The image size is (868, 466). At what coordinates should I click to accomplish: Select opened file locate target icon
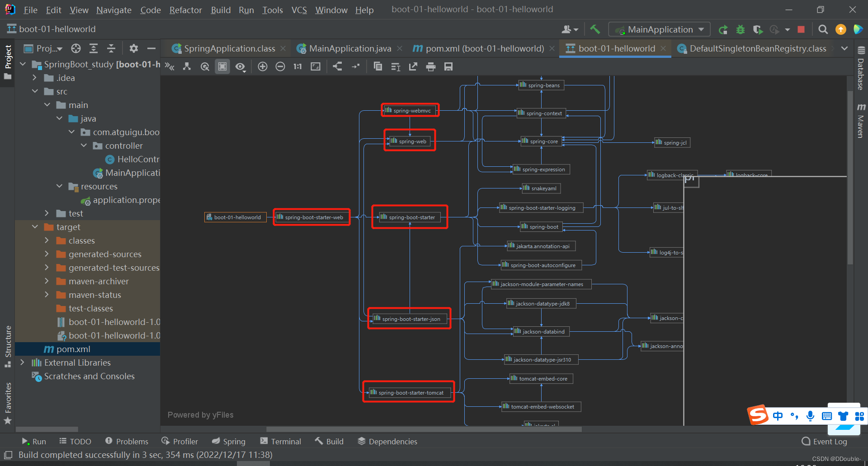(x=76, y=48)
